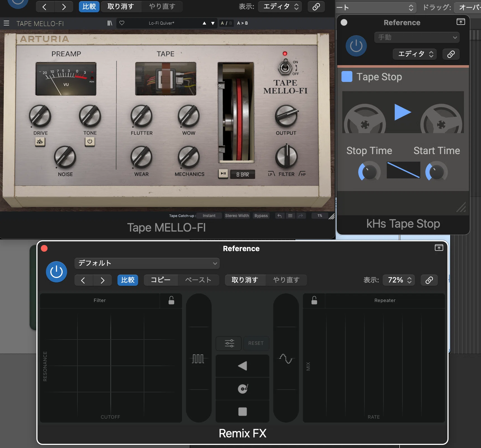
Task: Open the Tape MELLO-FI hamburger menu
Action: point(6,23)
